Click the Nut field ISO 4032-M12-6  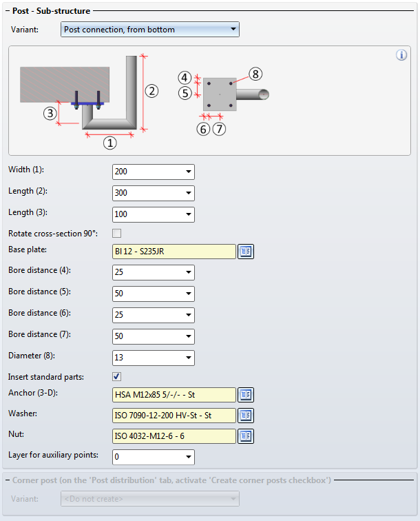174,436
